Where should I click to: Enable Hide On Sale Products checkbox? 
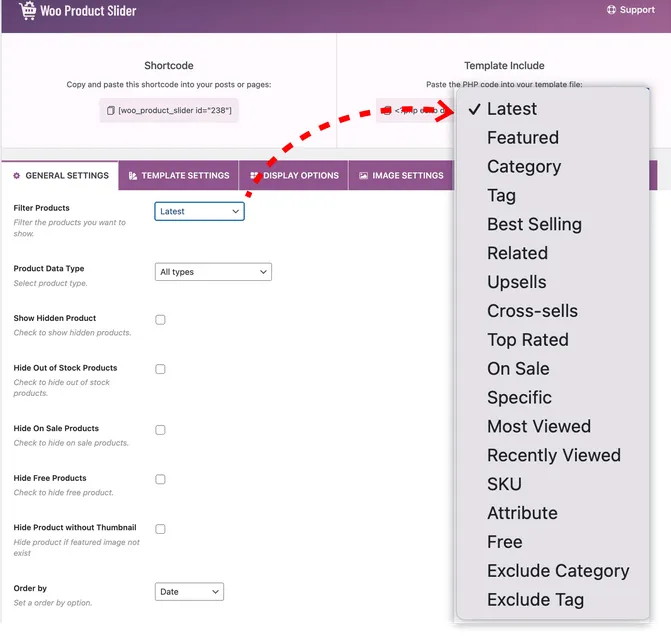coord(160,430)
